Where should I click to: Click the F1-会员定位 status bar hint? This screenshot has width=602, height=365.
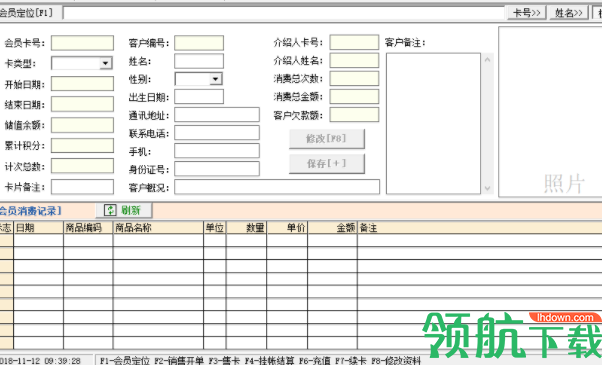[x=125, y=361]
